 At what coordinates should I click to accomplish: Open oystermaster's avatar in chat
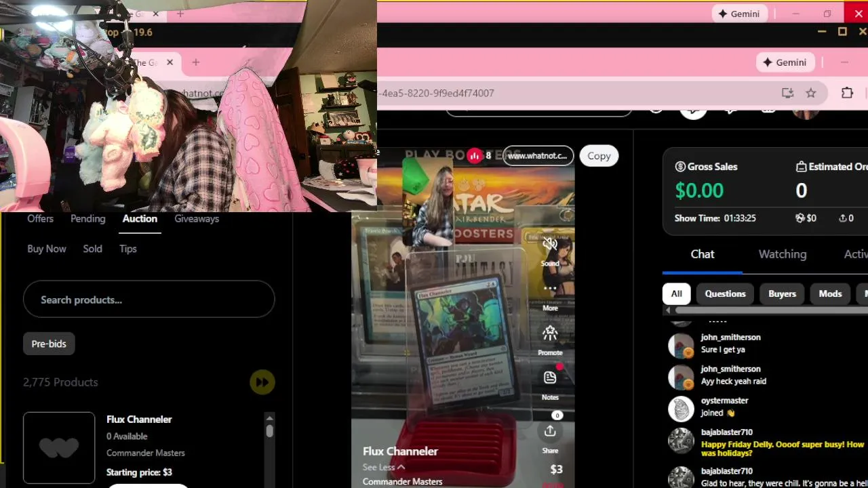(681, 409)
